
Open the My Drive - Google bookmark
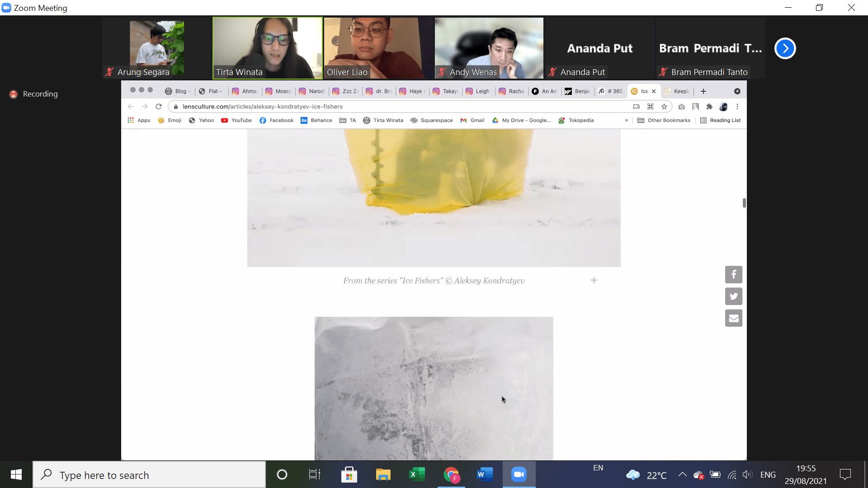[x=522, y=120]
